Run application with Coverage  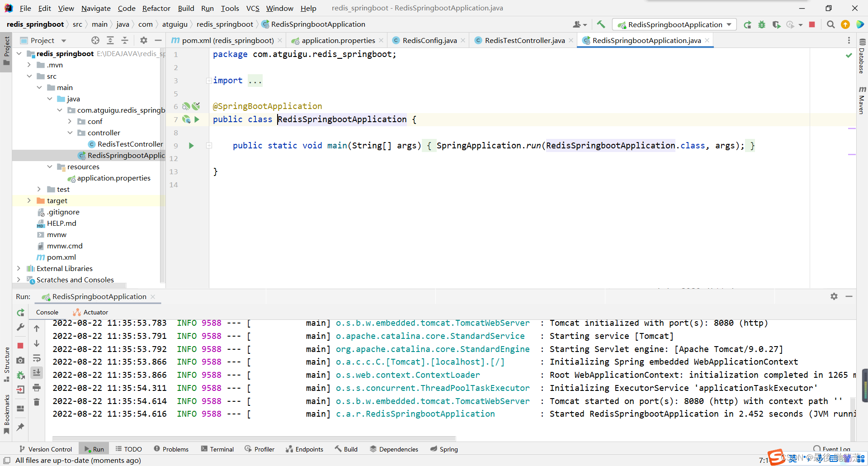pyautogui.click(x=777, y=25)
